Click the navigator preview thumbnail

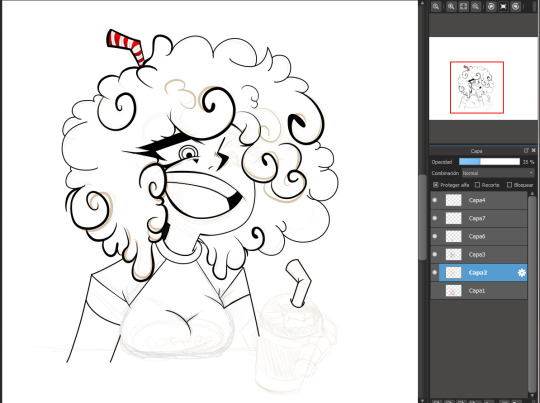point(483,79)
